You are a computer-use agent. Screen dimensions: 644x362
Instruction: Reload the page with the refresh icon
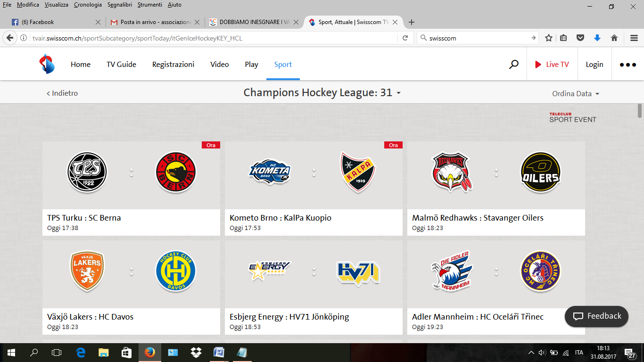coord(405,38)
